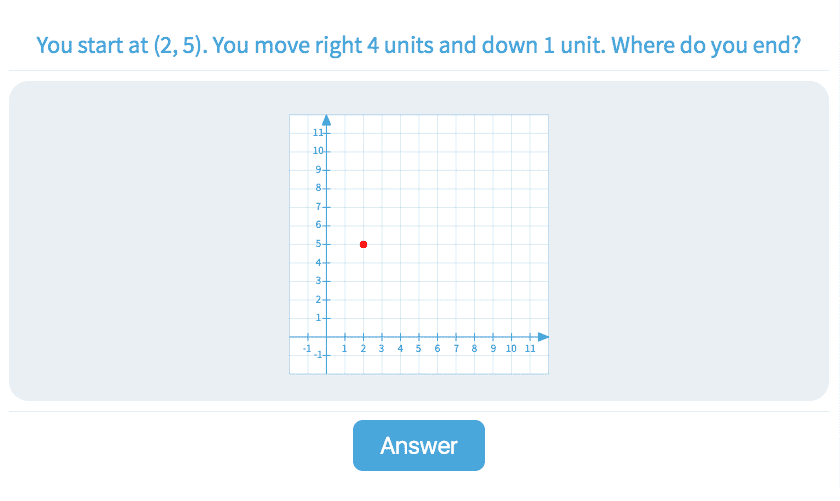Click the x-axis arrowhead
840x501 pixels.
[543, 336]
